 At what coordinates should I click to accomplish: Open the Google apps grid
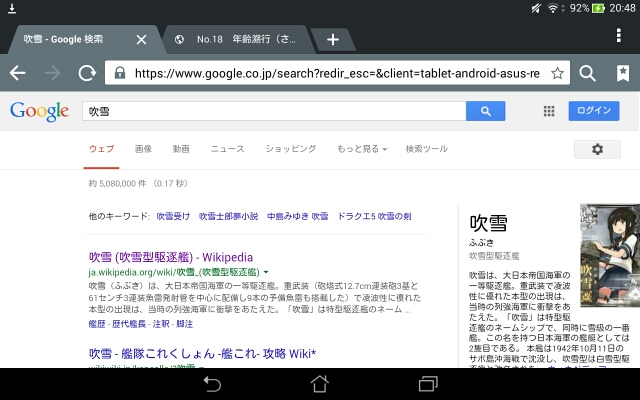click(549, 111)
